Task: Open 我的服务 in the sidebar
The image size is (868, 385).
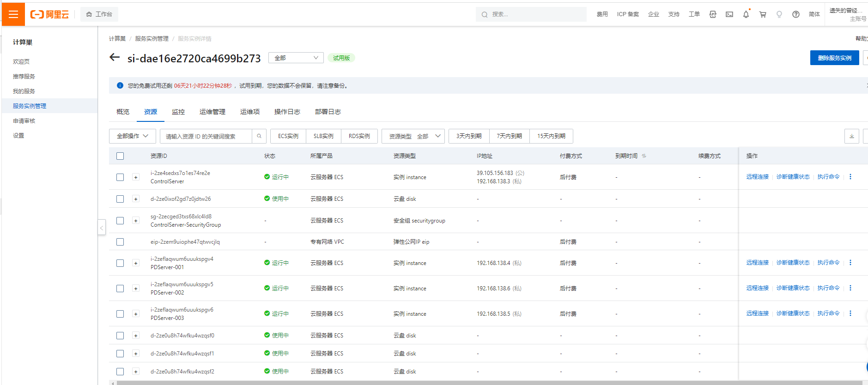Action: pos(24,91)
